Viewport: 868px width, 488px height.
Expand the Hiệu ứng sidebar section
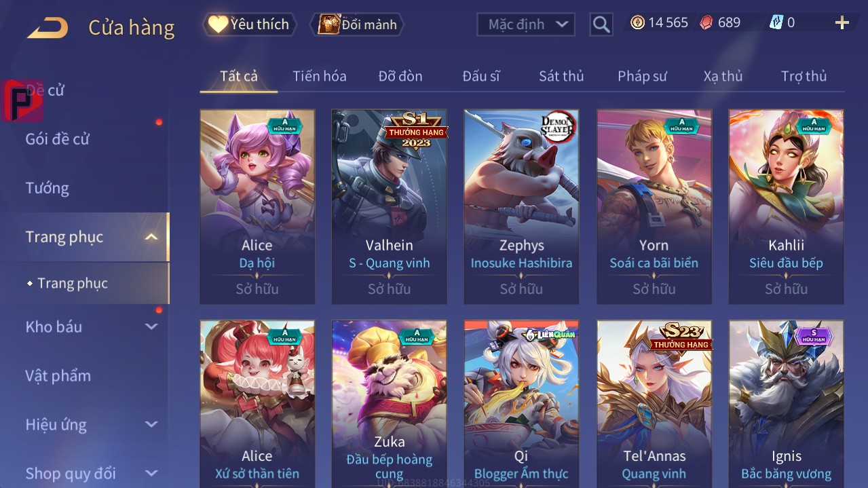point(151,425)
